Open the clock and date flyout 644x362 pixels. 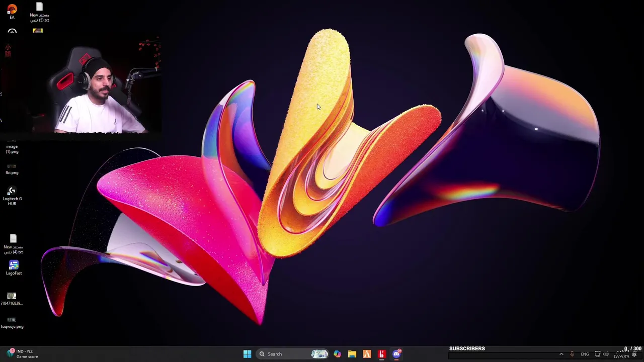pos(622,354)
